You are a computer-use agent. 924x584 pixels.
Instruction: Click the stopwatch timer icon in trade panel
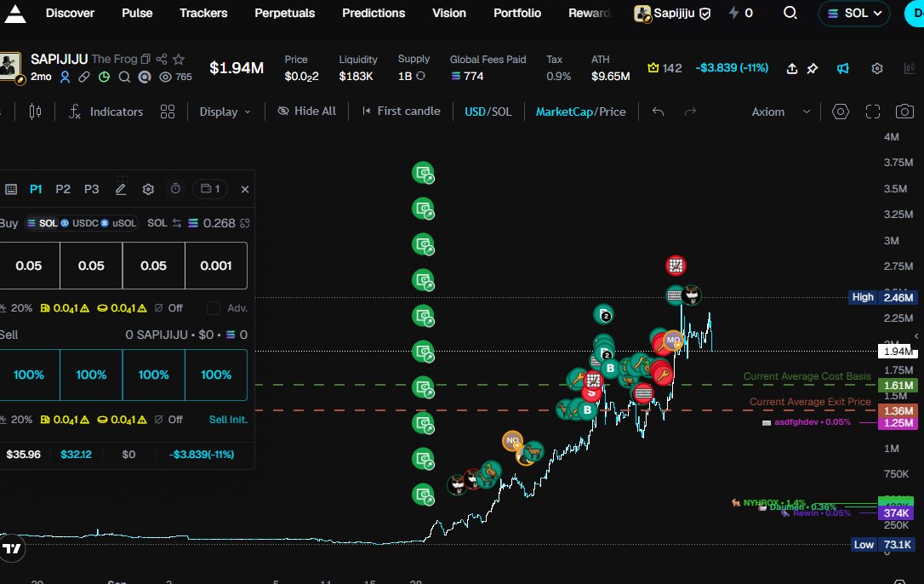click(x=175, y=189)
